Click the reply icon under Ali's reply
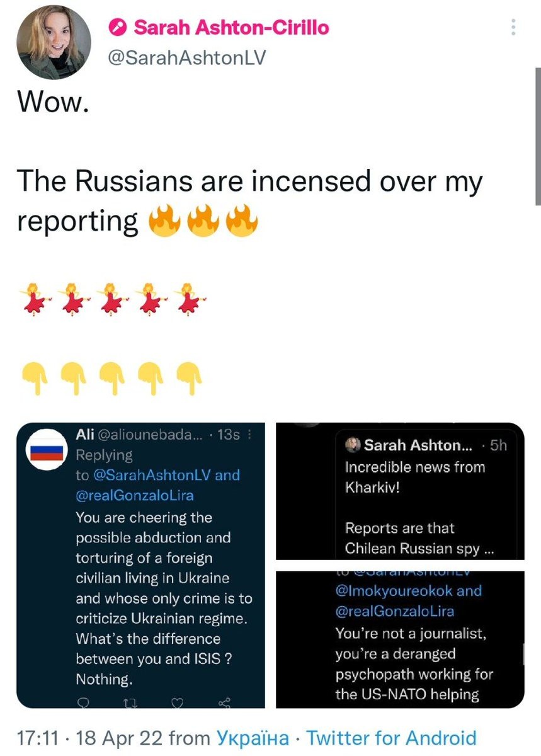 pyautogui.click(x=83, y=704)
